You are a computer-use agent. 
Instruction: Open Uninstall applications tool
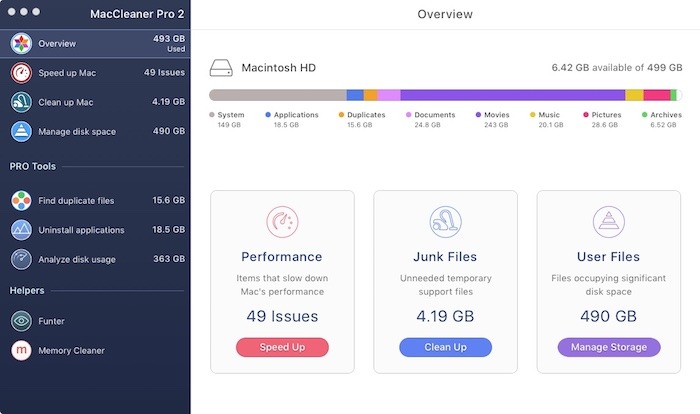click(95, 230)
